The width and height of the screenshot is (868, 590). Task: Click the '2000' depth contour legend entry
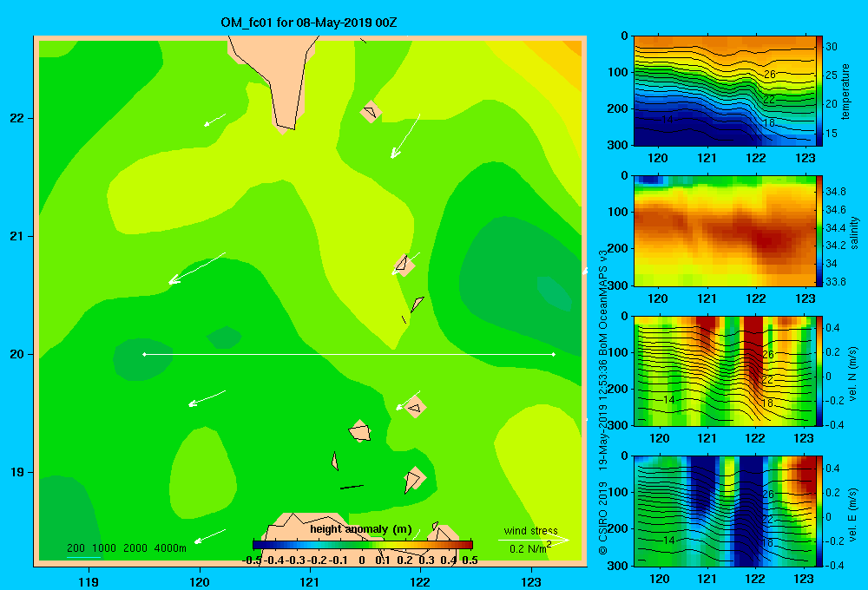(x=135, y=548)
